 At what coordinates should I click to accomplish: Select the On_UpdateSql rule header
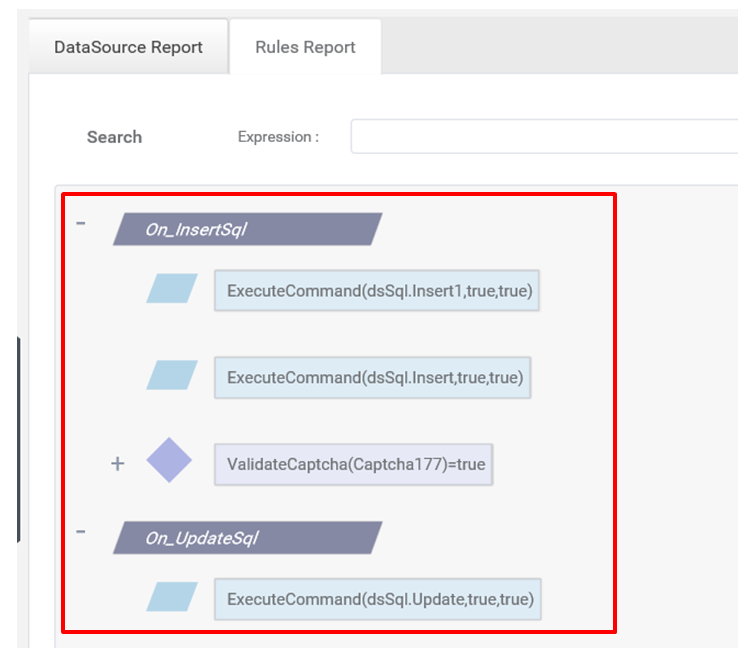tap(248, 538)
